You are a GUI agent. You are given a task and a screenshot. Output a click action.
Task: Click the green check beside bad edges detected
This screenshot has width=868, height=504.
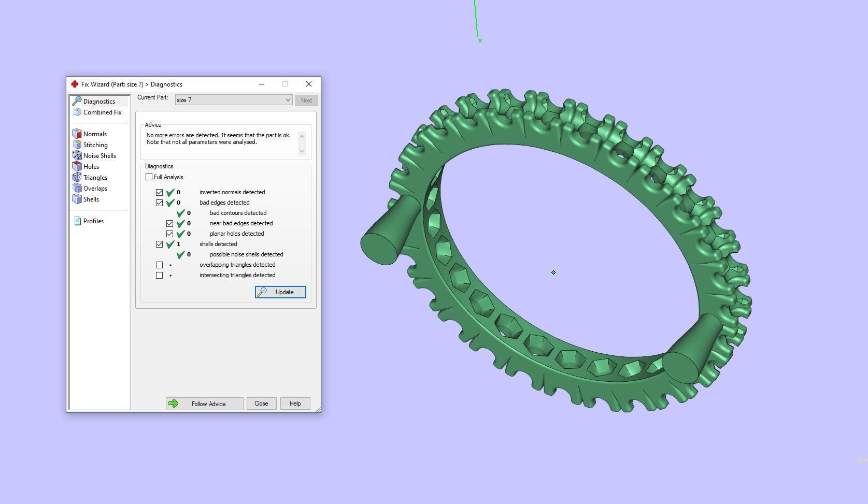coord(170,203)
